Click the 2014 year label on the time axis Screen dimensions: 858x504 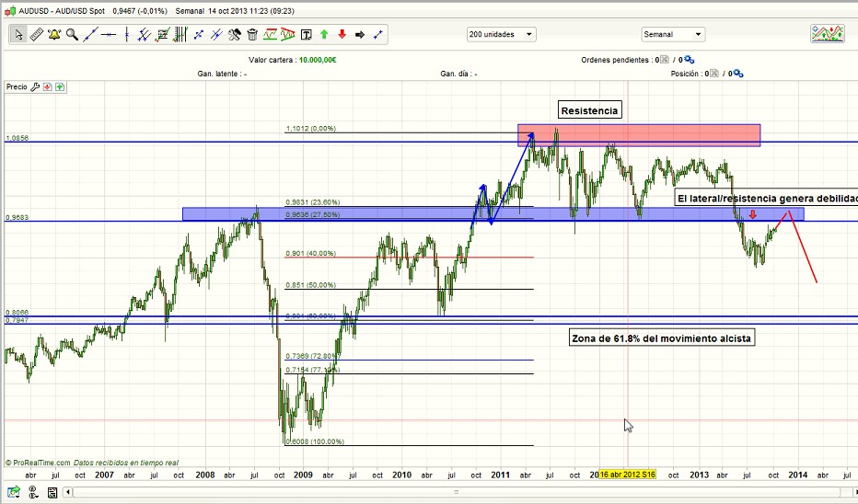click(798, 475)
